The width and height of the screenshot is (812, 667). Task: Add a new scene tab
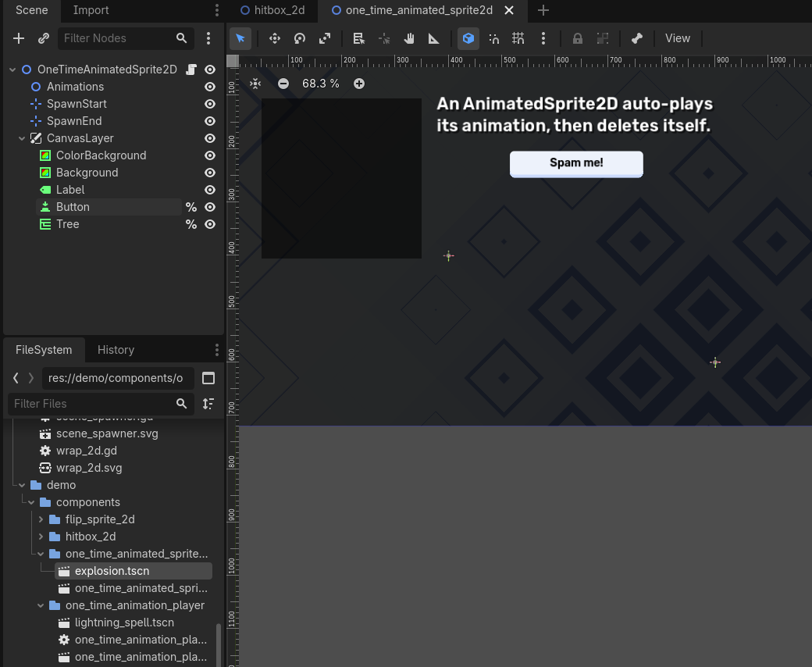click(x=543, y=10)
